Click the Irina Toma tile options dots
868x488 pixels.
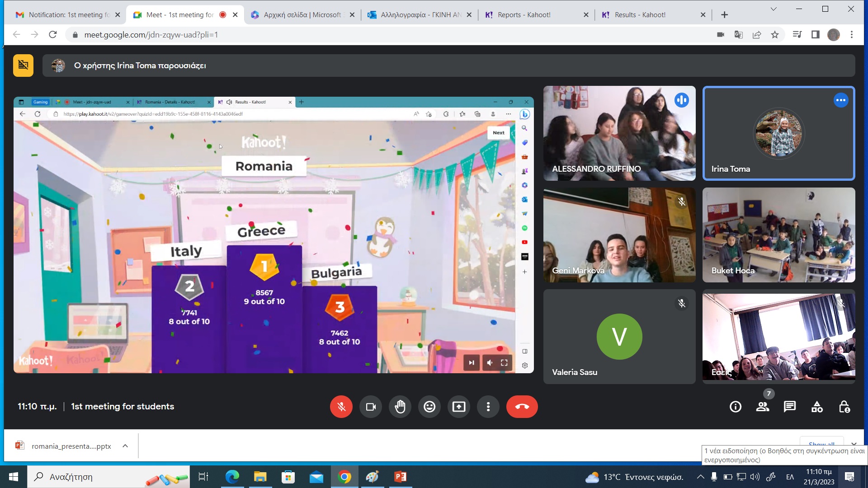(841, 100)
